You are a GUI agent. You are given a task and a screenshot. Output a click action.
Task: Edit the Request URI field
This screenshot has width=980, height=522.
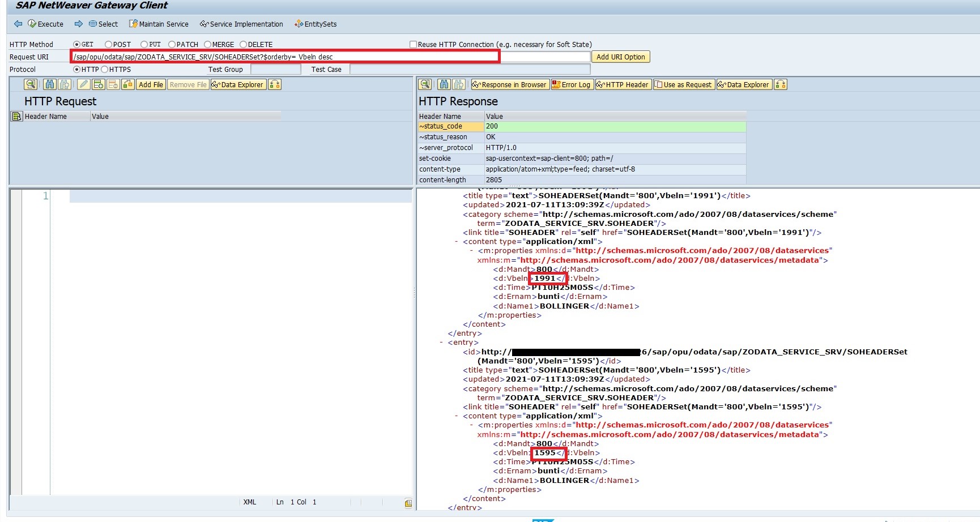coord(283,57)
